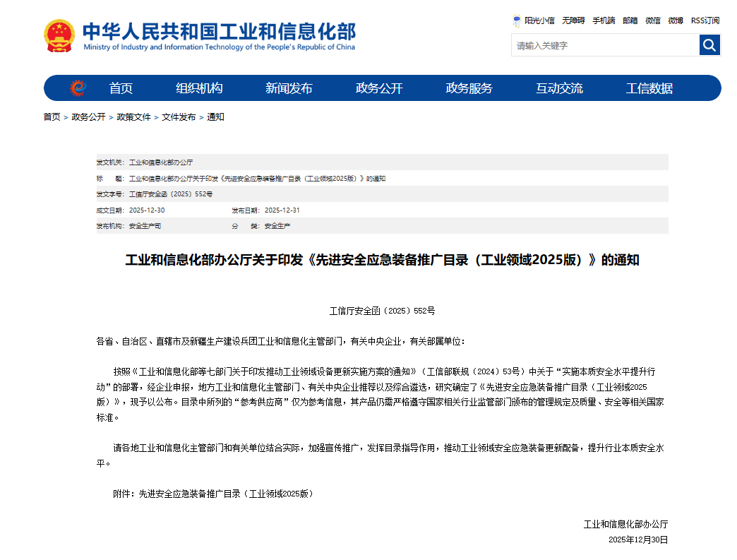Go to 首页 via the breadcrumb
The image size is (737, 560).
coord(51,117)
